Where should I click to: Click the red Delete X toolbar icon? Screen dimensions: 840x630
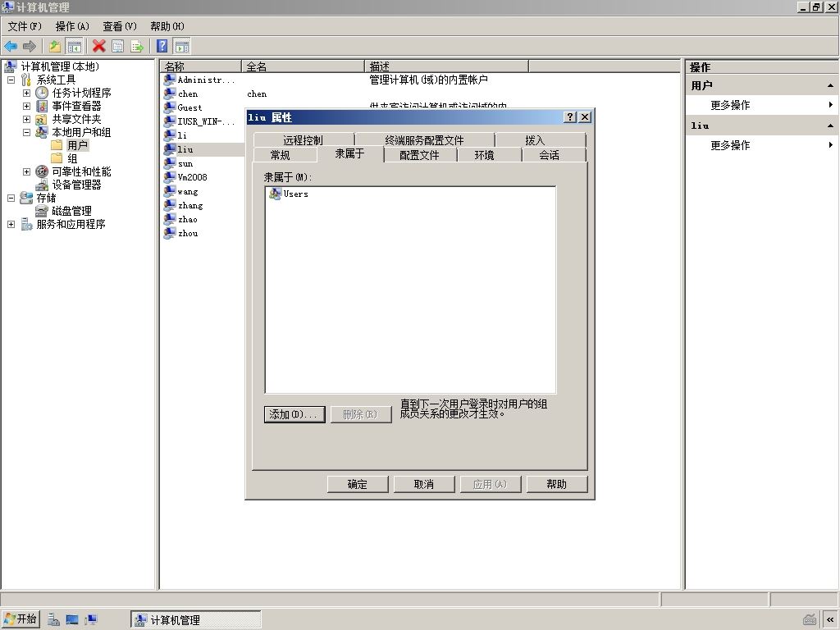(98, 47)
